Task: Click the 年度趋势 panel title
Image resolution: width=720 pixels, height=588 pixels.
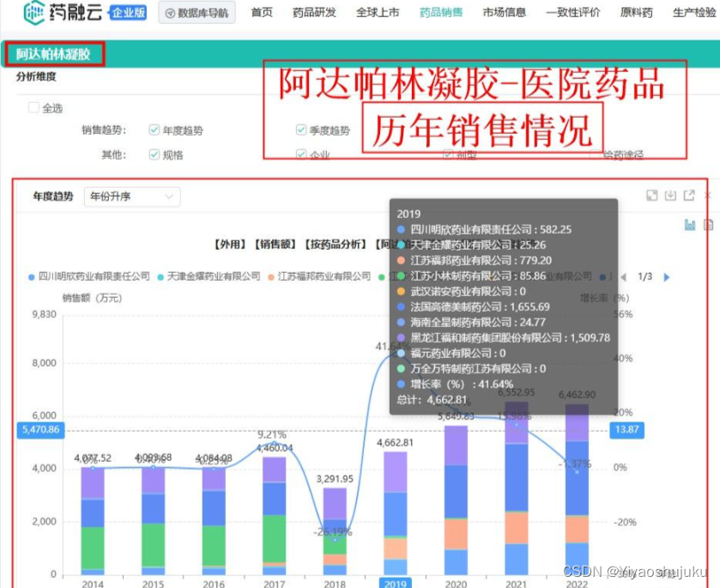Action: [53, 197]
